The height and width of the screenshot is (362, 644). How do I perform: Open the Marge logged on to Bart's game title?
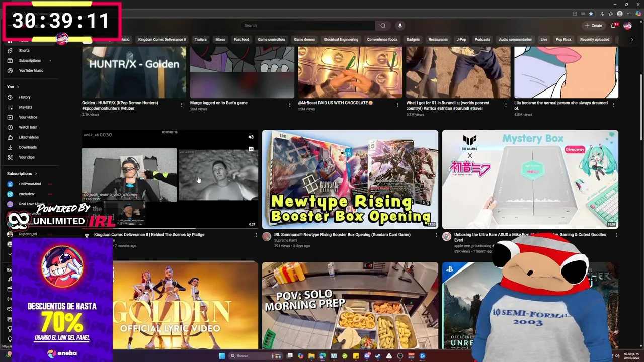(219, 103)
